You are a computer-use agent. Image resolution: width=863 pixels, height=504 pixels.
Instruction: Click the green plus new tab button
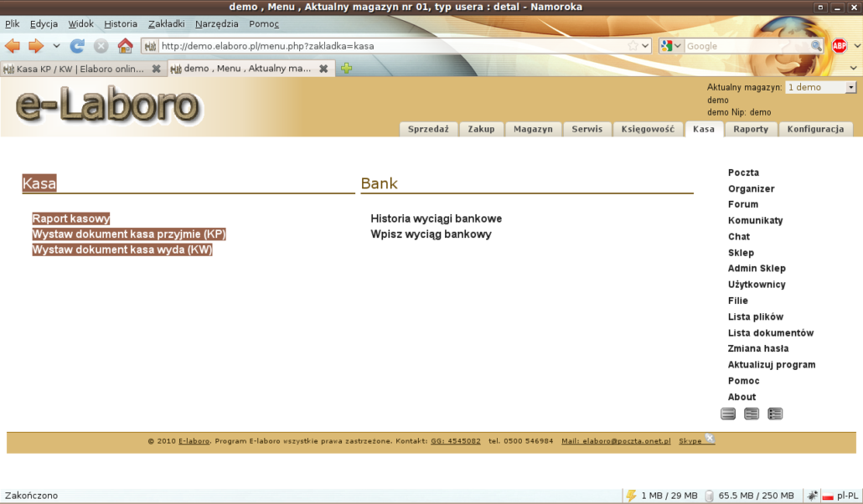[346, 69]
